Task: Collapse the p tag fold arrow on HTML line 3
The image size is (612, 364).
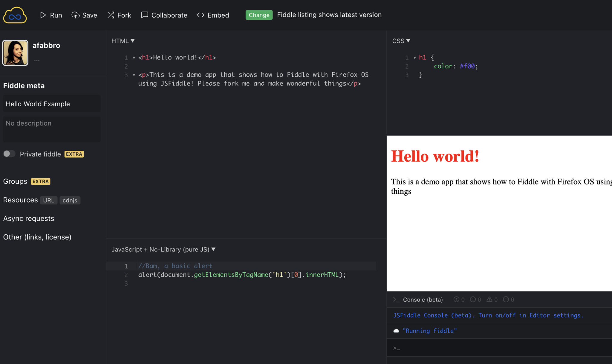Action: coord(134,75)
